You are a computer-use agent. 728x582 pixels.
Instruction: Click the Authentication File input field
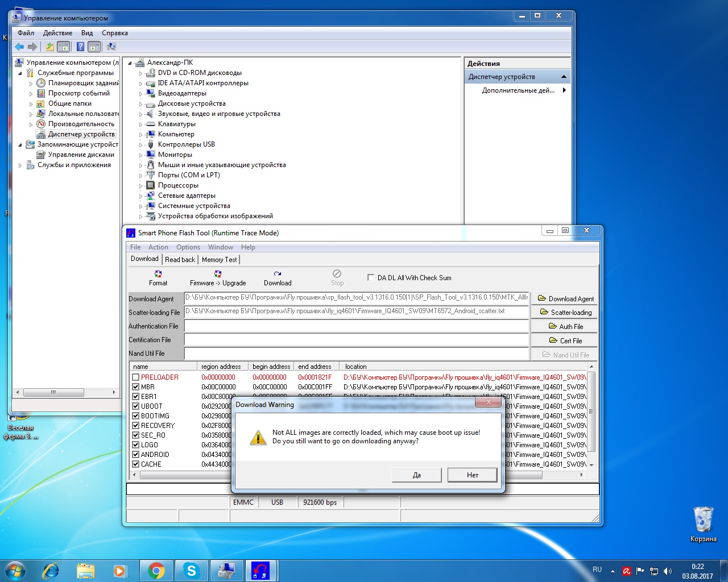(356, 326)
